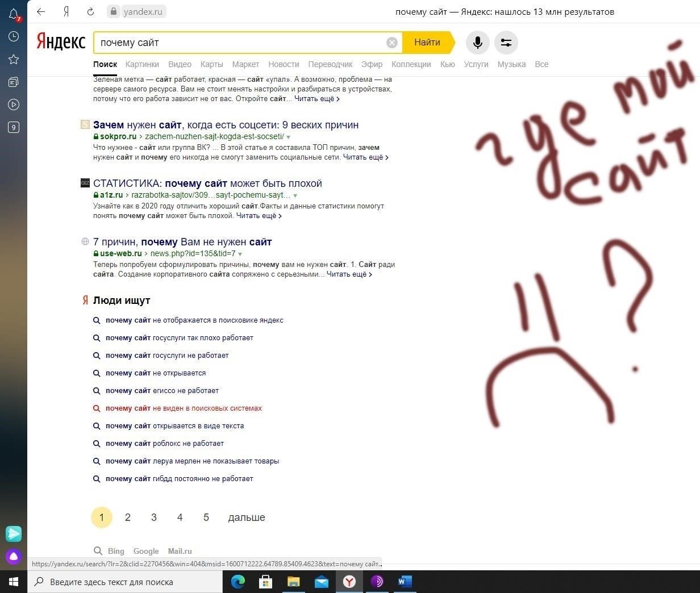Image resolution: width=700 pixels, height=593 pixels.
Task: Reload the page
Action: (90, 11)
